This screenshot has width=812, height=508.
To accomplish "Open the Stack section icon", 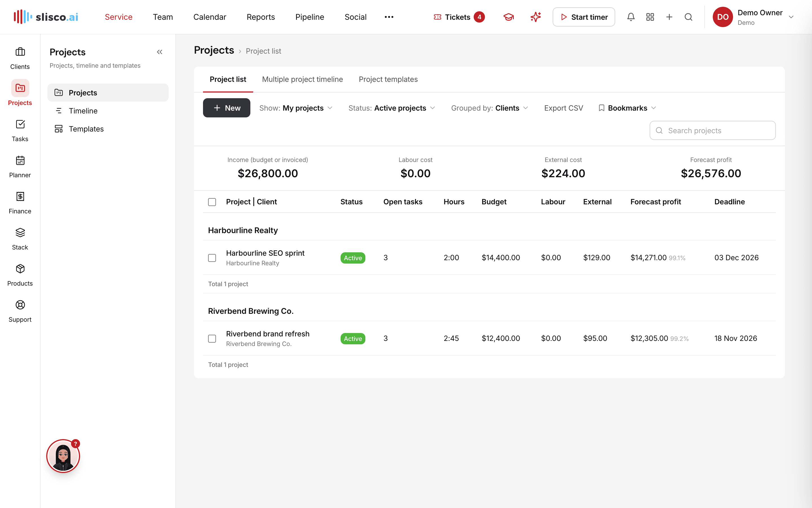I will point(20,233).
